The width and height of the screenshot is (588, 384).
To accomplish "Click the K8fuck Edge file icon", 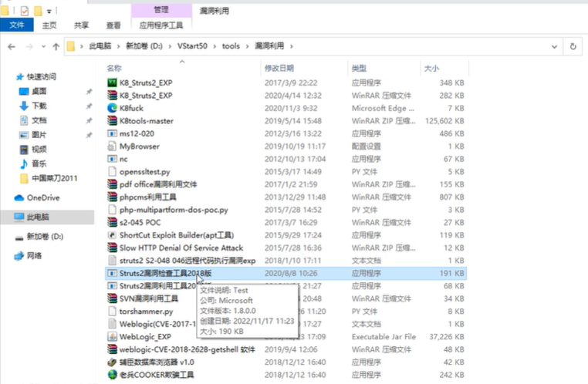I will (x=112, y=108).
